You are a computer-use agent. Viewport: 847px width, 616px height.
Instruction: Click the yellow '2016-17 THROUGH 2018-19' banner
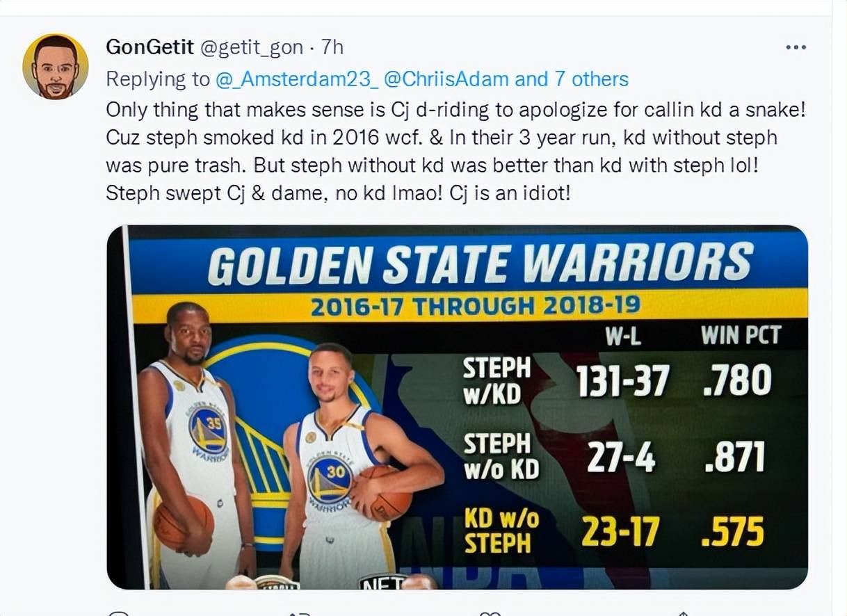click(x=475, y=307)
